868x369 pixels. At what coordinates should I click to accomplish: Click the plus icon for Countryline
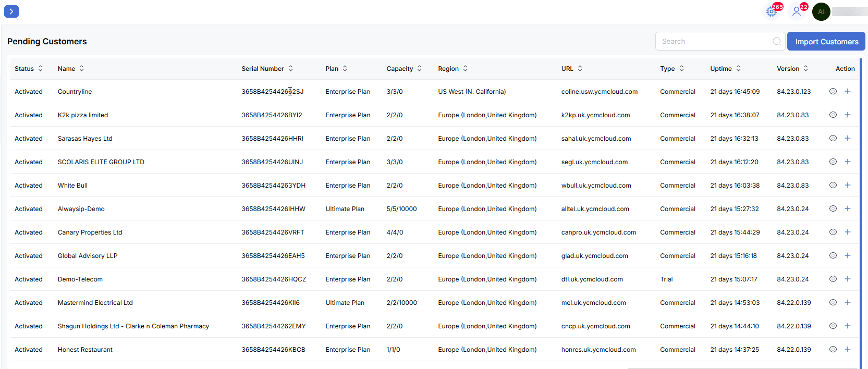[x=848, y=91]
